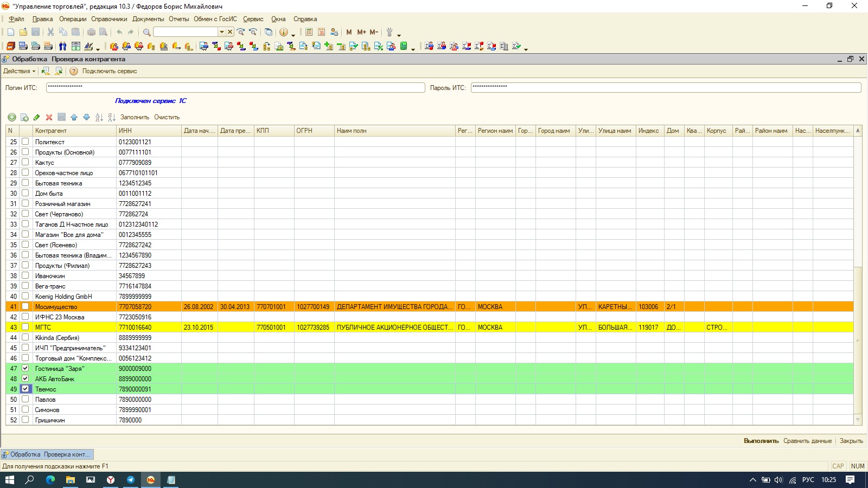
Task: Open the Файл menu
Action: click(16, 19)
